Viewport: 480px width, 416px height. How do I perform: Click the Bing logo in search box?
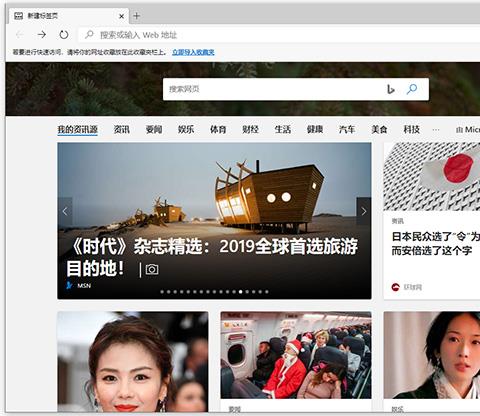coord(391,89)
